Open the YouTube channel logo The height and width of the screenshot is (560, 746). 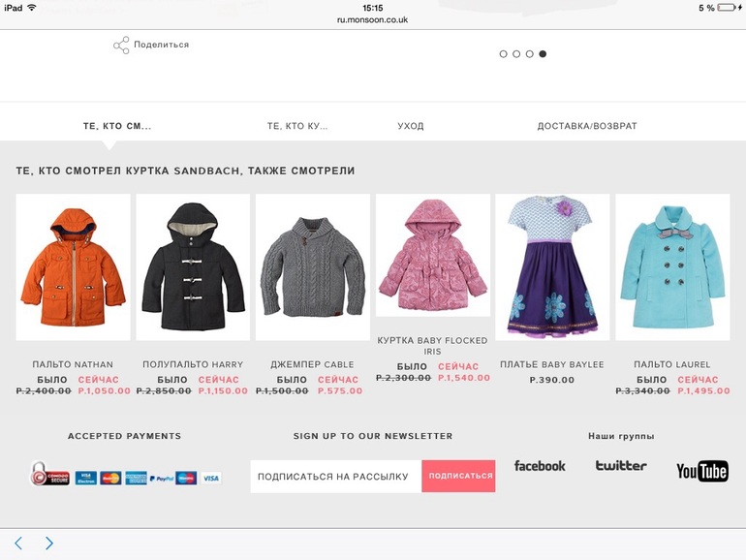click(x=702, y=471)
